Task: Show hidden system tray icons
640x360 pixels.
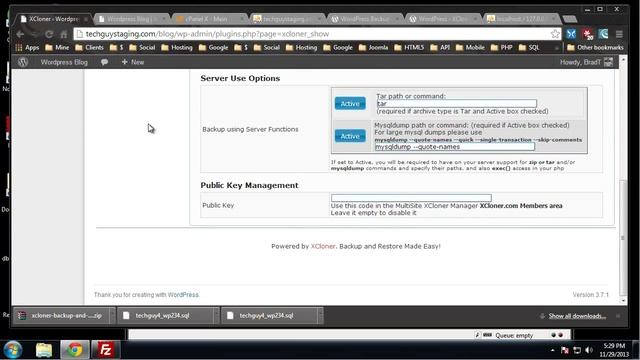Action: tap(552, 350)
